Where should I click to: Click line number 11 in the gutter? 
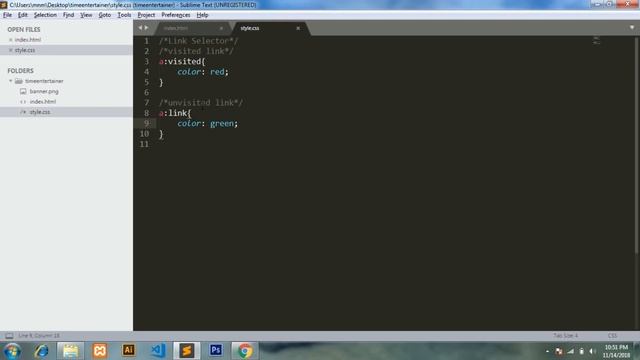click(144, 144)
